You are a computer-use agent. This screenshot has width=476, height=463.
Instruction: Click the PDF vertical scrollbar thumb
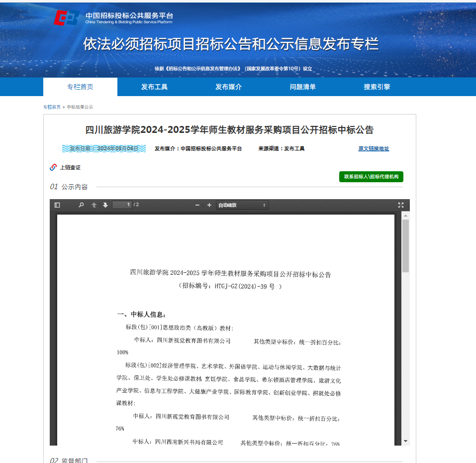pos(405,246)
